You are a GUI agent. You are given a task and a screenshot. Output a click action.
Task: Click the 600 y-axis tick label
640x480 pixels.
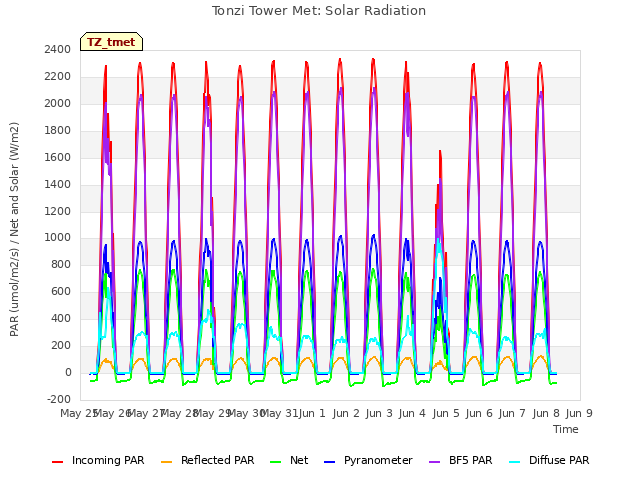point(61,291)
